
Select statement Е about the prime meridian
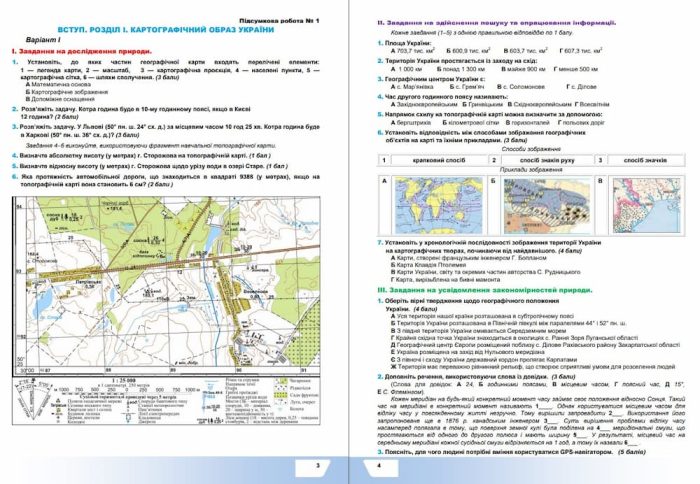[467, 352]
